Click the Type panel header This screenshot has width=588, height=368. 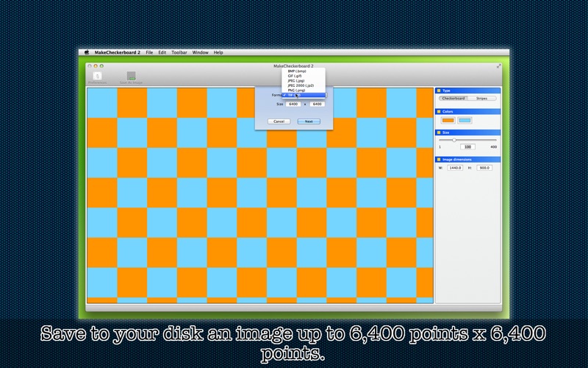click(467, 91)
